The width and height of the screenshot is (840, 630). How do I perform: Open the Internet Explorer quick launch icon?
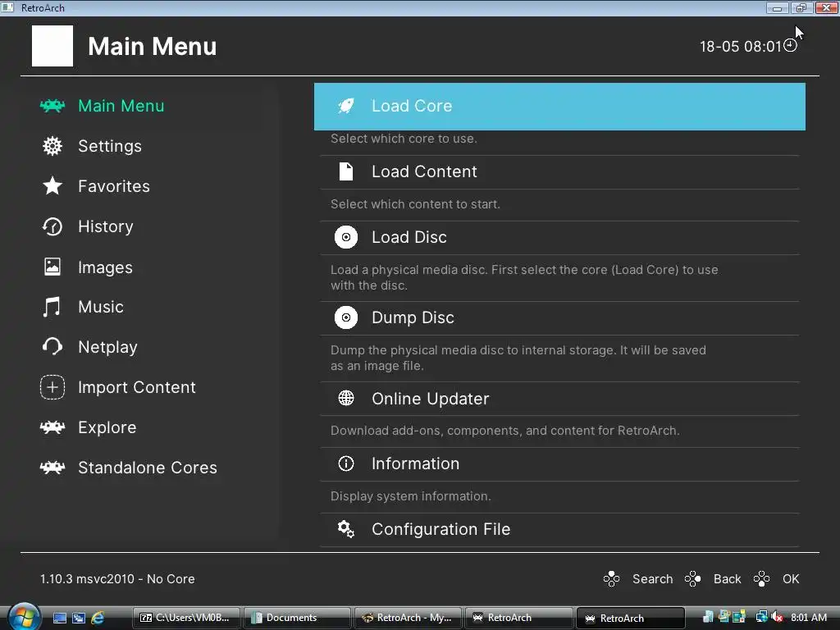98,618
